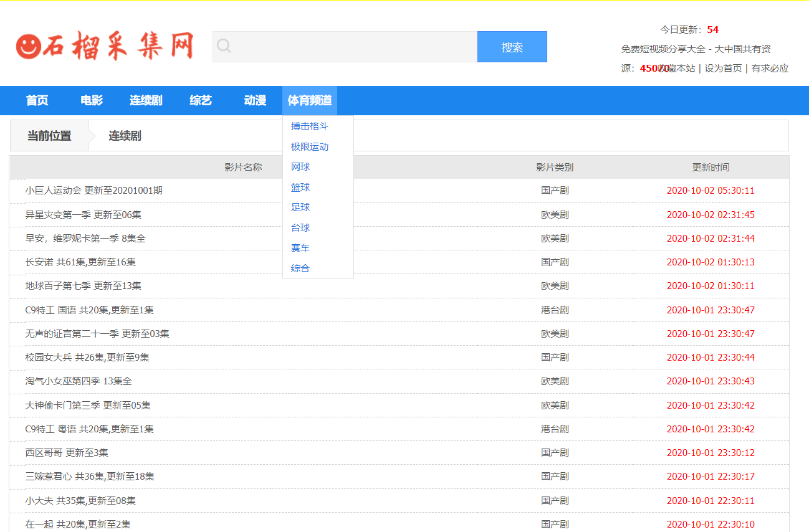Open the 体育频道 menu

click(x=310, y=100)
